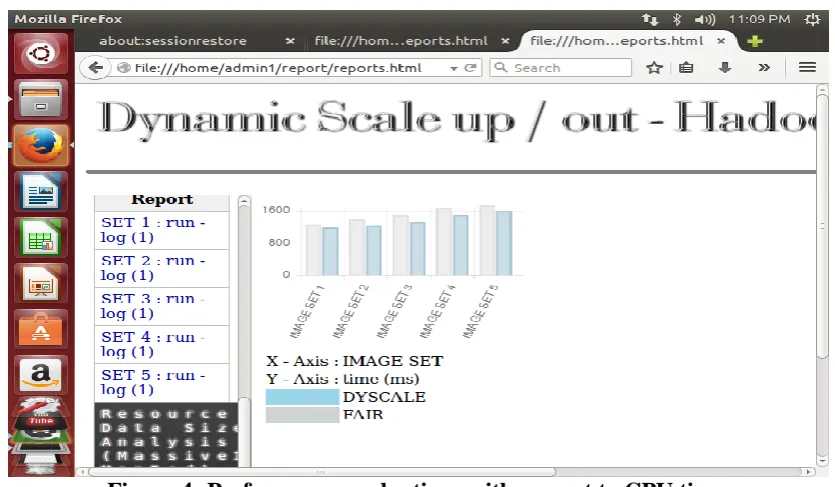The width and height of the screenshot is (835, 487).
Task: Click the page horizontal scrollbar thumb
Action: click(x=322, y=472)
